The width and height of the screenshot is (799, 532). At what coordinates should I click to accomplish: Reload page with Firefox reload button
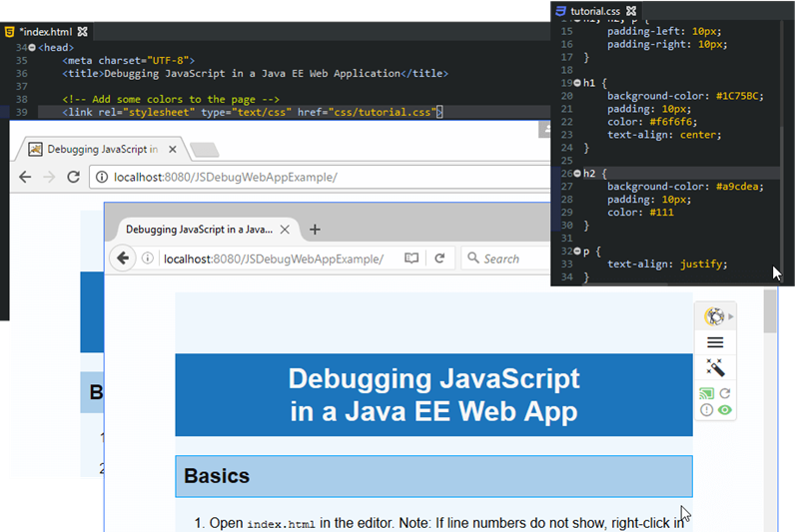(x=438, y=259)
